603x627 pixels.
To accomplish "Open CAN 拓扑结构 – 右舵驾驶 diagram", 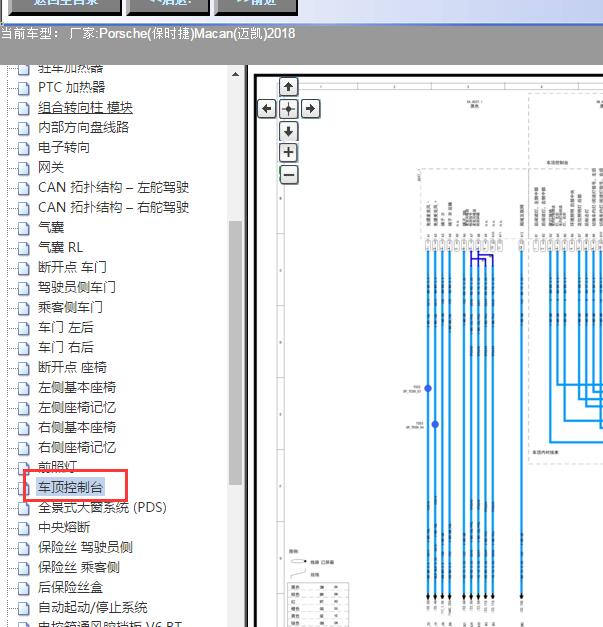I will 113,207.
